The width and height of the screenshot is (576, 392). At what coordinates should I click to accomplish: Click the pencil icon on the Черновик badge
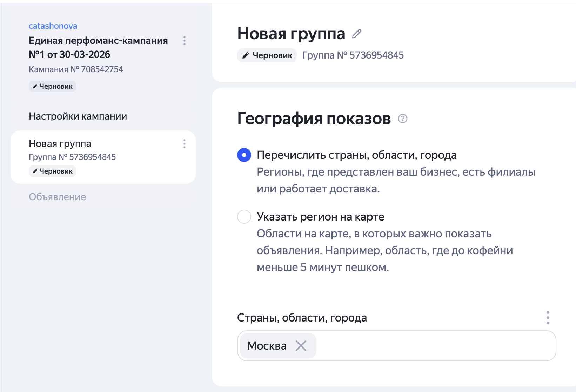pos(34,86)
